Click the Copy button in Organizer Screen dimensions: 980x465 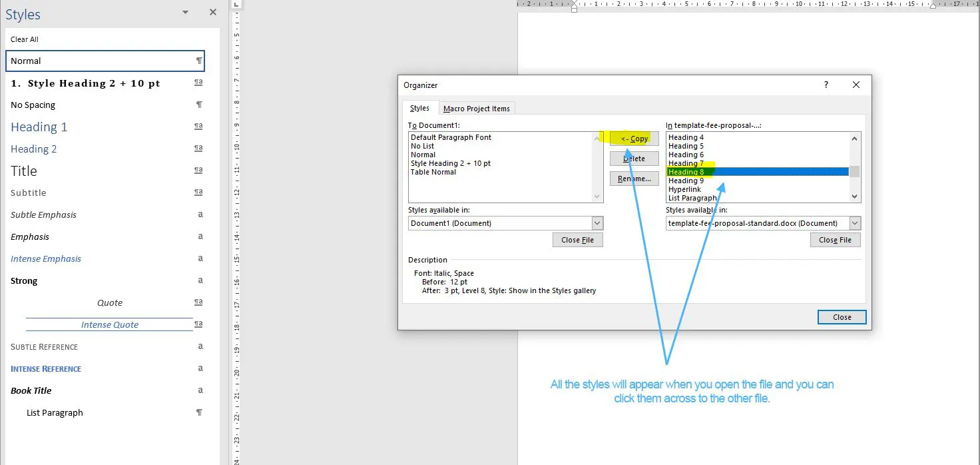(634, 139)
